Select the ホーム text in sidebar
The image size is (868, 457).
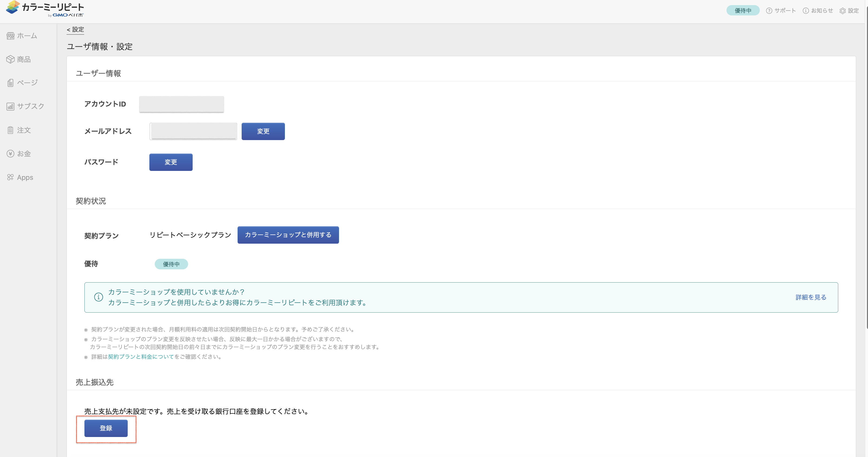pyautogui.click(x=27, y=36)
